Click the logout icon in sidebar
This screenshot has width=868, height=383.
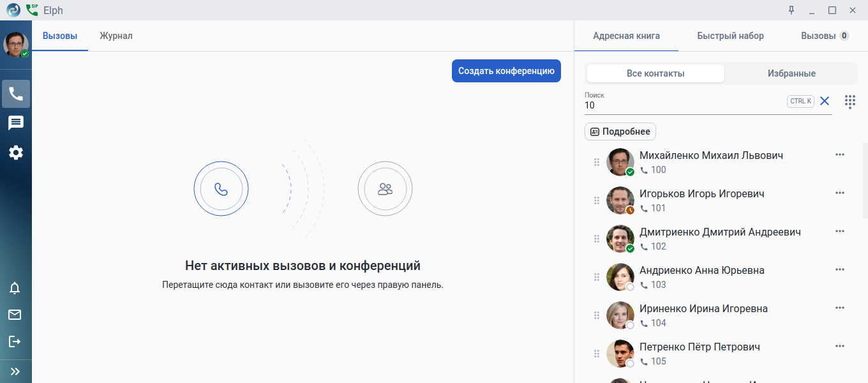pyautogui.click(x=15, y=342)
